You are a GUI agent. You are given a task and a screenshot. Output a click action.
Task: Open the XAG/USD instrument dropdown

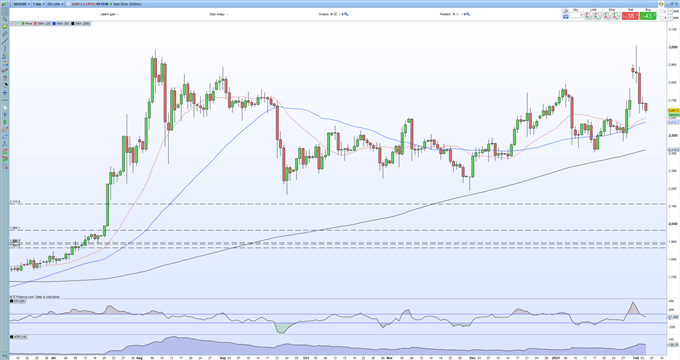coord(21,4)
